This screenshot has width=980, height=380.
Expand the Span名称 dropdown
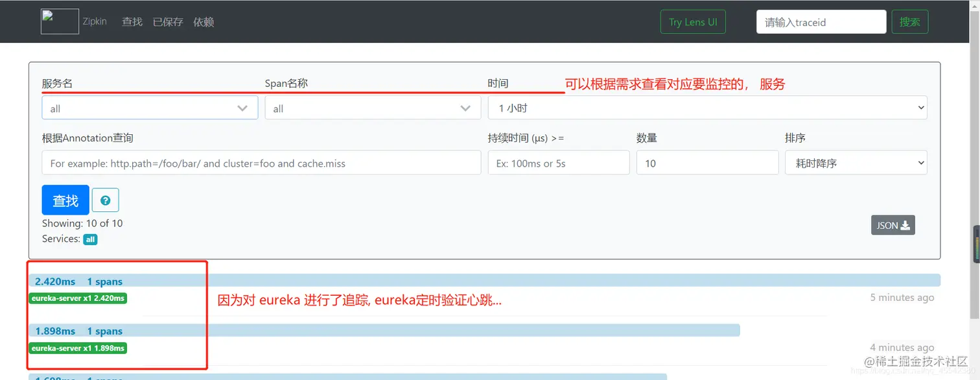click(x=373, y=108)
